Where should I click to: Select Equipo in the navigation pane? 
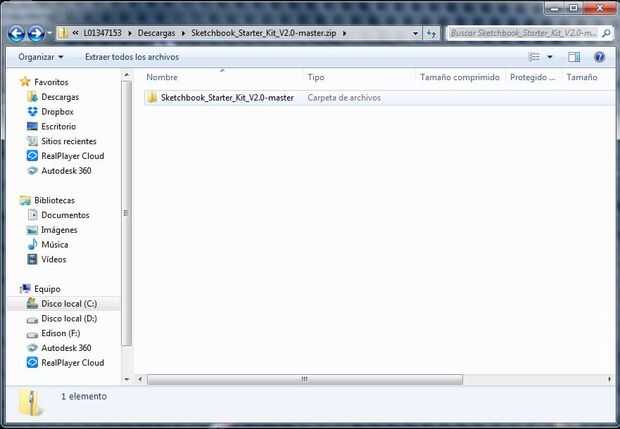tap(47, 289)
